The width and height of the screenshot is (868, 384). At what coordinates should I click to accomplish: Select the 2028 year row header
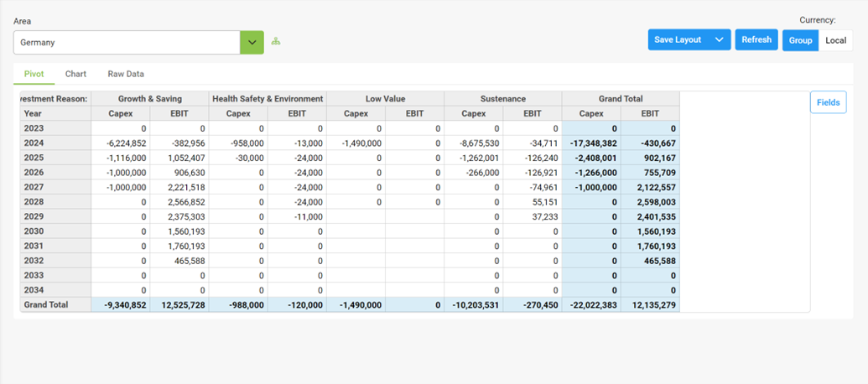55,201
